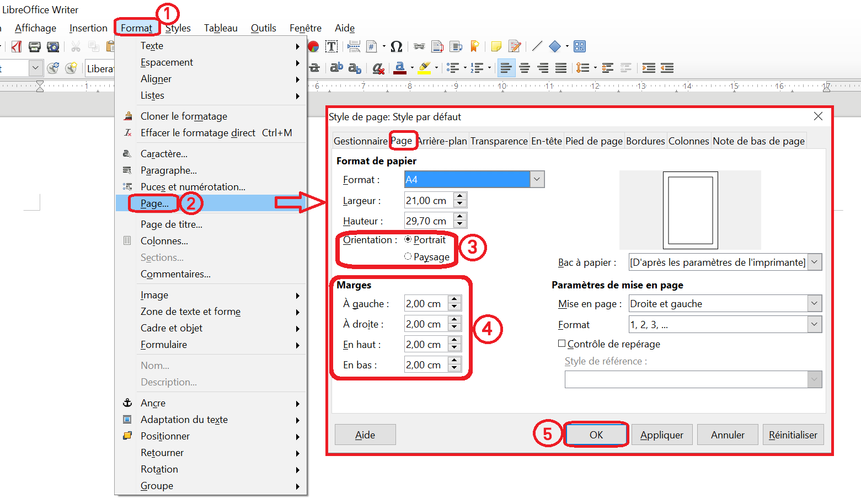Switch to the En-tête tab

(547, 141)
